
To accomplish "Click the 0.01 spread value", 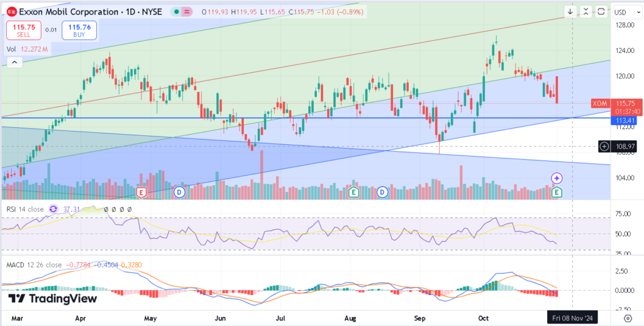I will [52, 30].
